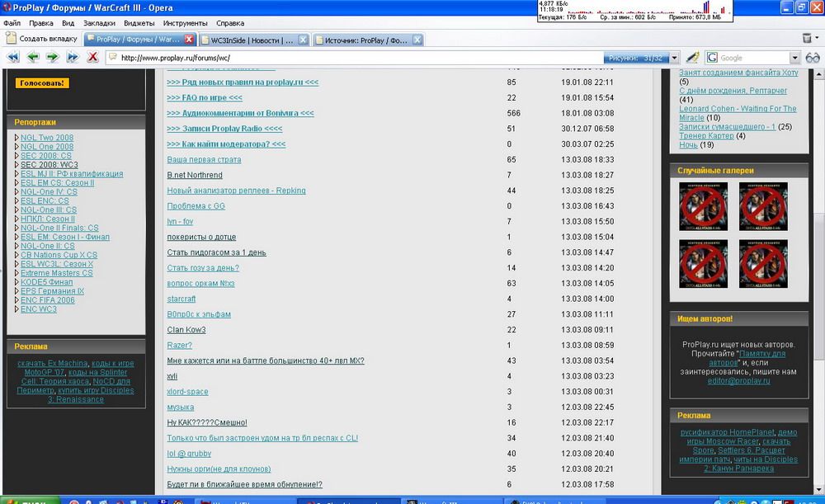Click the triangle marker beside NGL Two 2008
The image size is (825, 504).
[16, 138]
